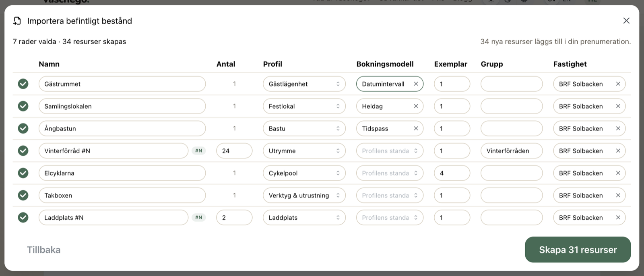The height and width of the screenshot is (276, 644).
Task: Go back with the Tillbaka button
Action: [44, 250]
